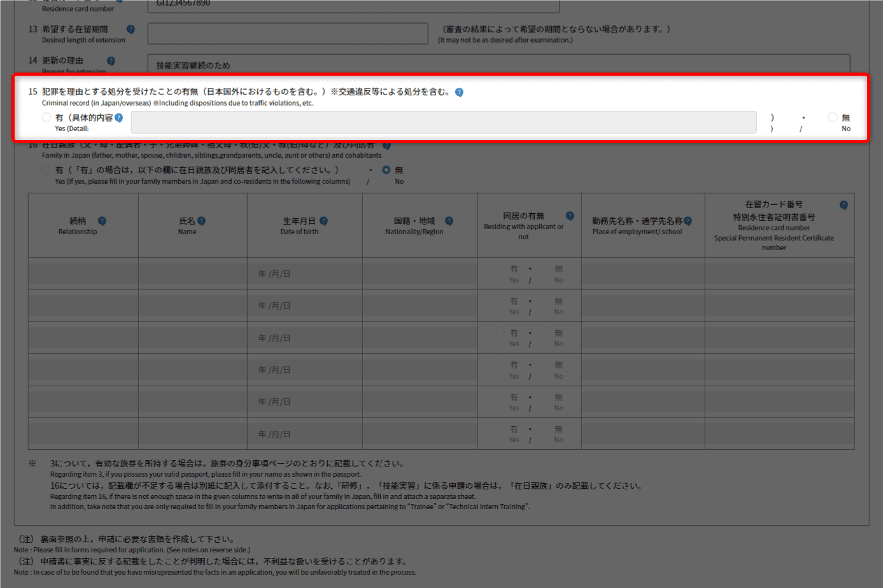Select Yes for criminal record
Viewport: 883px width, 588px height.
pyautogui.click(x=46, y=117)
